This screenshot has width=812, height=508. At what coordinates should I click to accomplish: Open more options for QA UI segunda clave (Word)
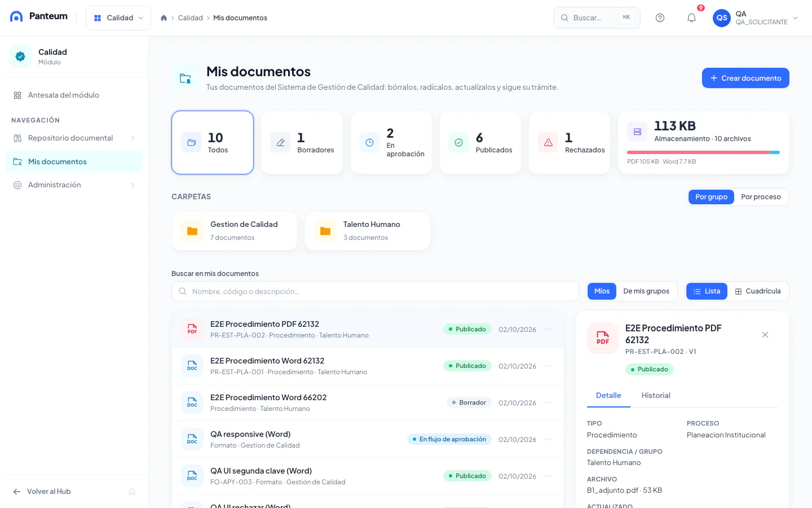tap(549, 476)
